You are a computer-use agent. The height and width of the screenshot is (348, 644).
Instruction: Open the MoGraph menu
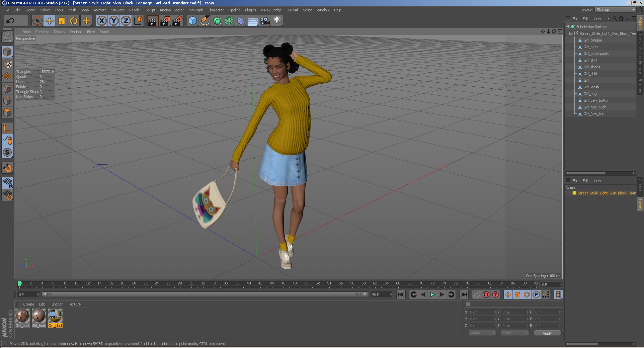(x=195, y=10)
